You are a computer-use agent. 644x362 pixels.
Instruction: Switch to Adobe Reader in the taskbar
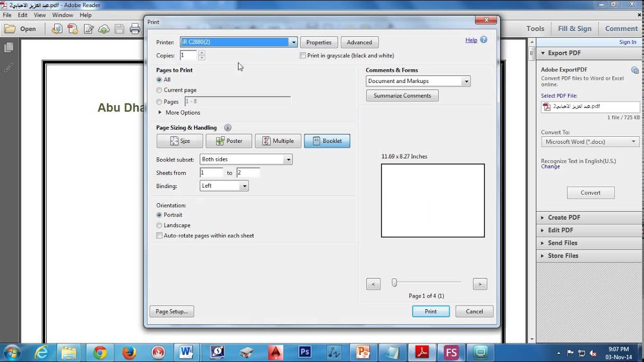[422, 352]
